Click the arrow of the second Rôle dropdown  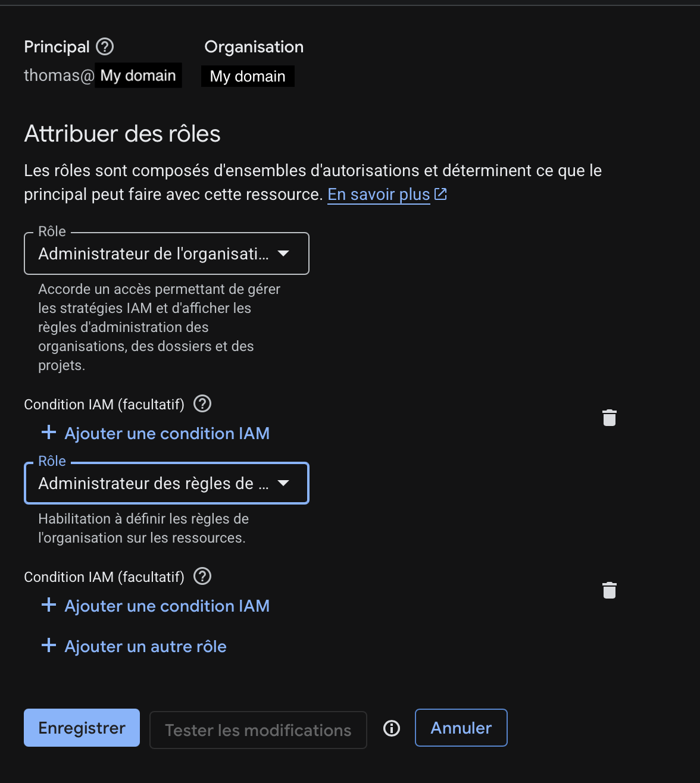coord(283,483)
